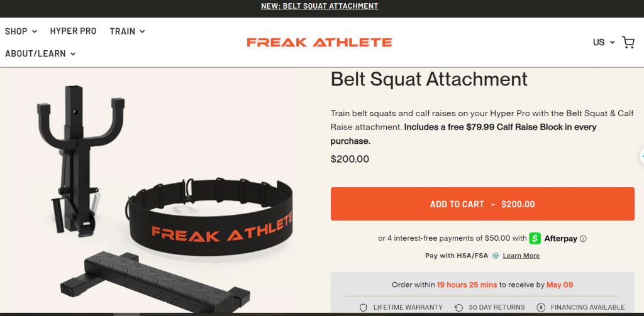Click the Add to Cart button
The height and width of the screenshot is (316, 644).
point(482,204)
